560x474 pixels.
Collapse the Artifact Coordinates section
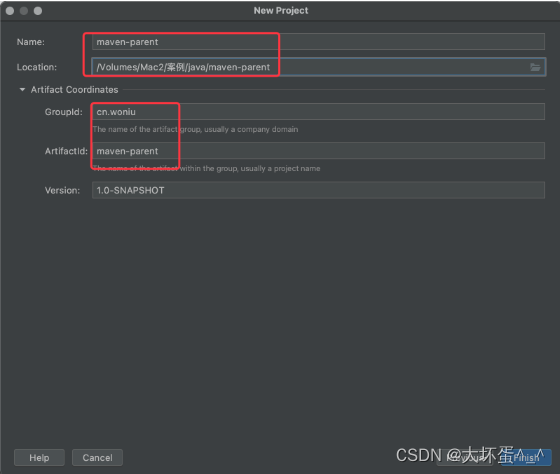(22, 90)
